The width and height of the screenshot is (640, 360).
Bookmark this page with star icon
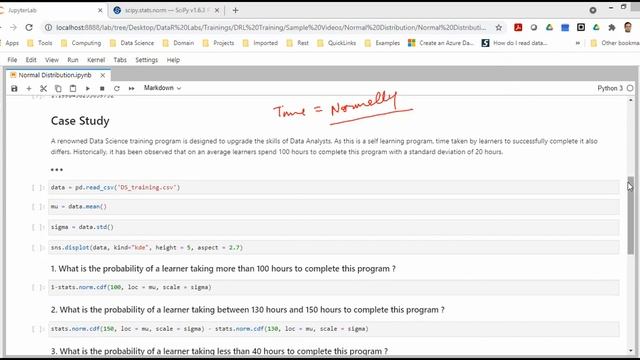pos(499,27)
